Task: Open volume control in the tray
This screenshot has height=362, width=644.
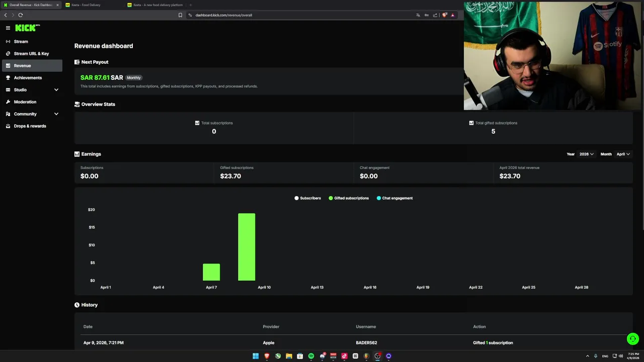Action: (621, 356)
